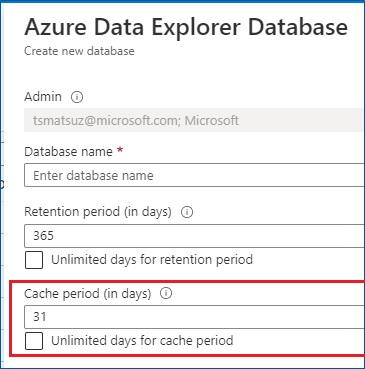Enable unlimited days for cache period checkbox

tap(34, 341)
